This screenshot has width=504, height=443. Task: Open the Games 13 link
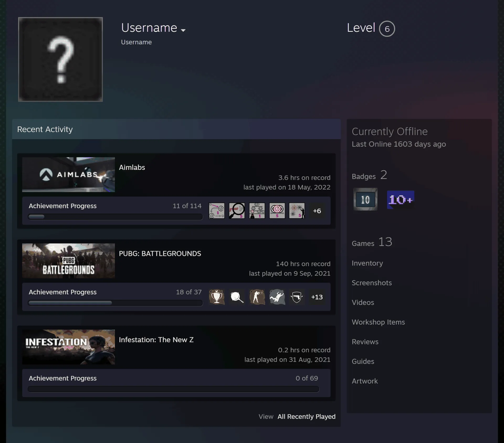pos(372,242)
